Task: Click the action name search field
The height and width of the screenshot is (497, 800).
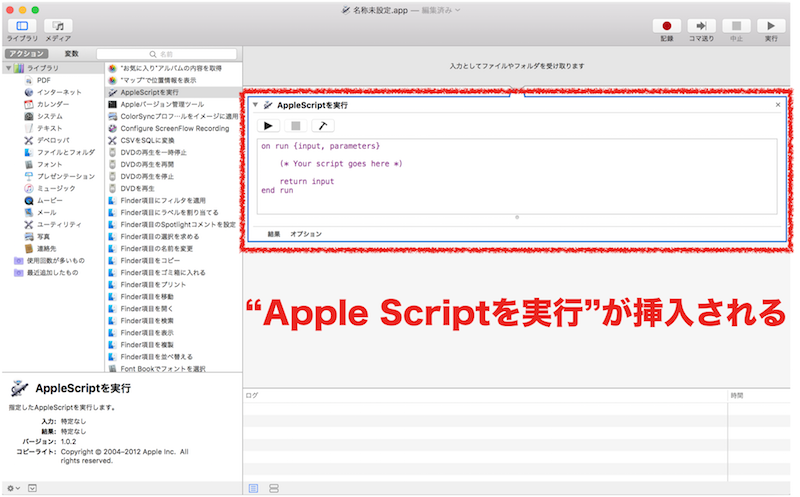Action: pos(166,54)
